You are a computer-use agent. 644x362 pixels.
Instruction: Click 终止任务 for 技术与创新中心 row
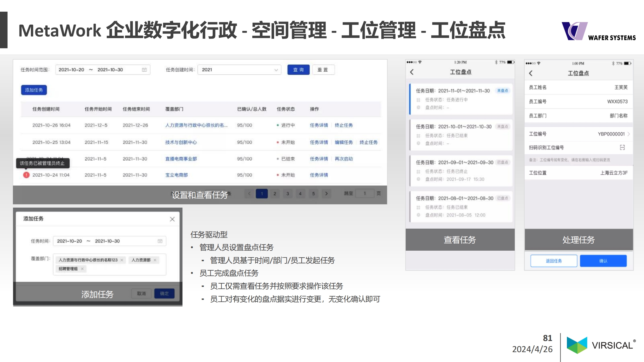click(368, 142)
